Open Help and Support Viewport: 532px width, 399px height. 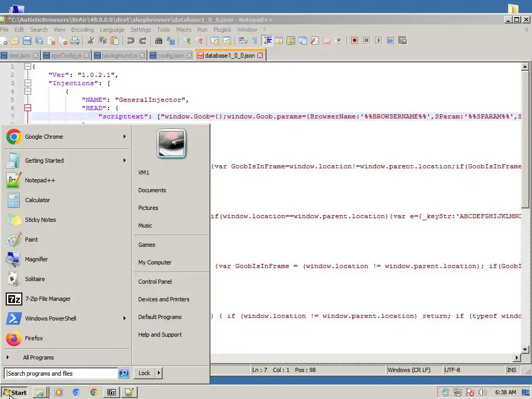(160, 335)
